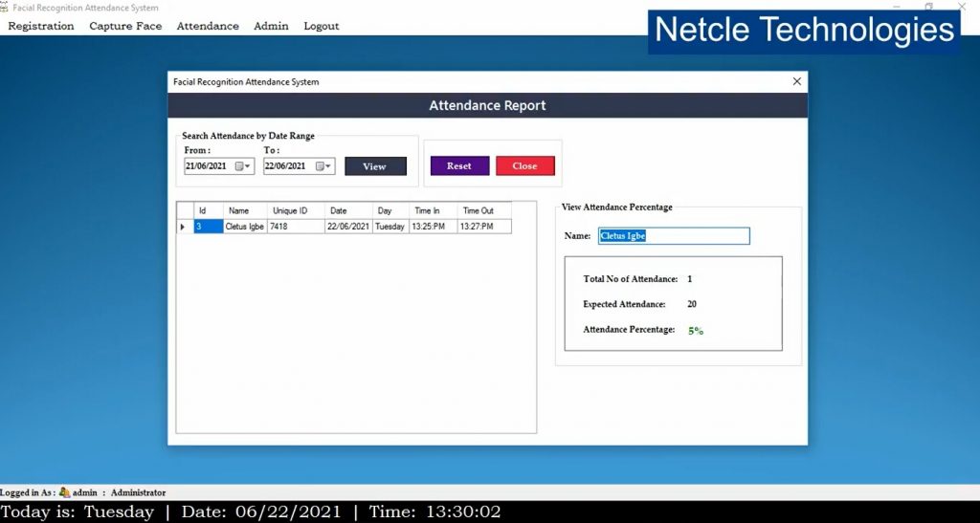This screenshot has width=980, height=523.
Task: Click the Administrator role text in status bar
Action: point(138,492)
